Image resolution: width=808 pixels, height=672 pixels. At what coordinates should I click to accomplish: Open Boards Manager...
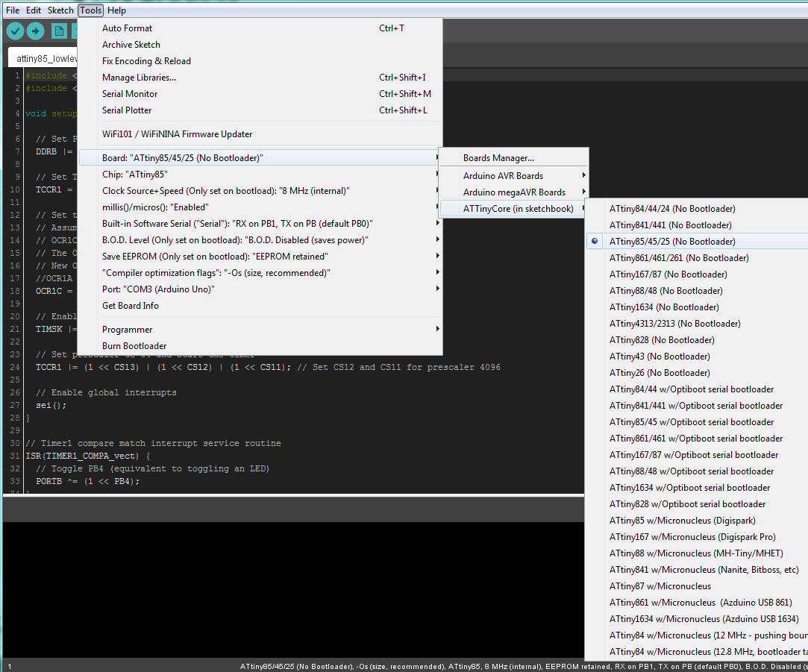coord(514,158)
